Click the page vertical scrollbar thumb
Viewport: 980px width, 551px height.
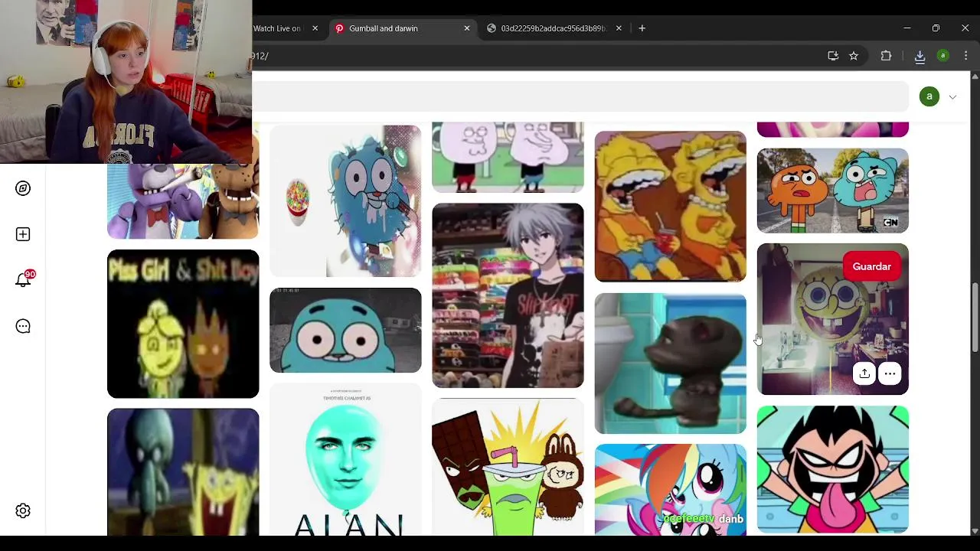[x=975, y=318]
